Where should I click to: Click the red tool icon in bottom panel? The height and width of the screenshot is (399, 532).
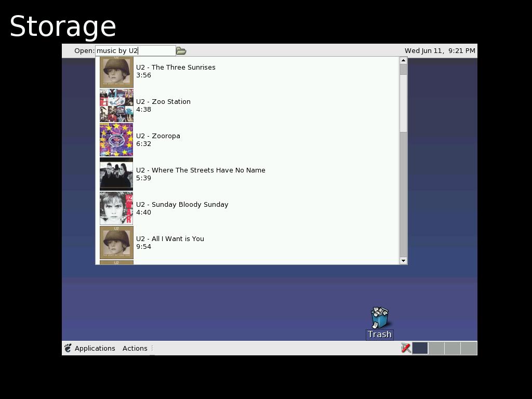[406, 348]
